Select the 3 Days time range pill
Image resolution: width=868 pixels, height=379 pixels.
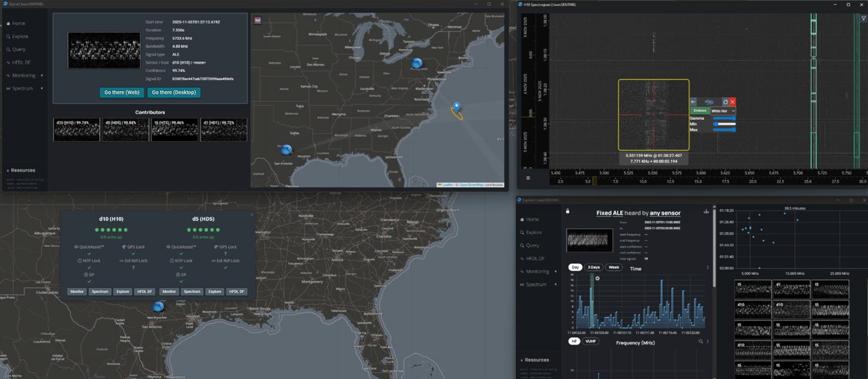click(593, 267)
